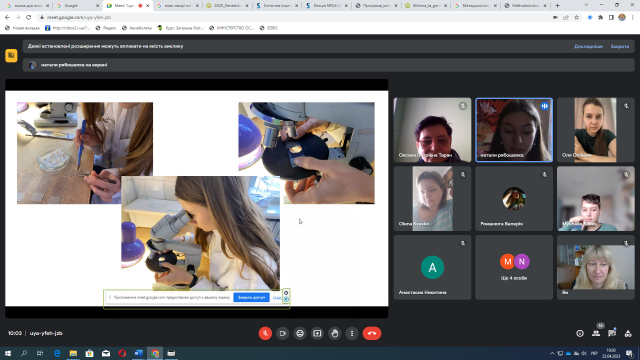The height and width of the screenshot is (360, 640).
Task: Open the Ще 4 особи tile
Action: [514, 267]
